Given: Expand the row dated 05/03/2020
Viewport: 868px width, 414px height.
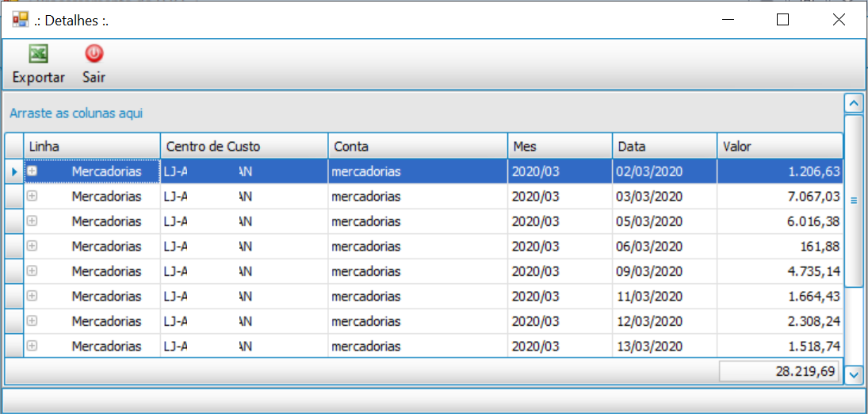Looking at the screenshot, I should click(x=33, y=220).
